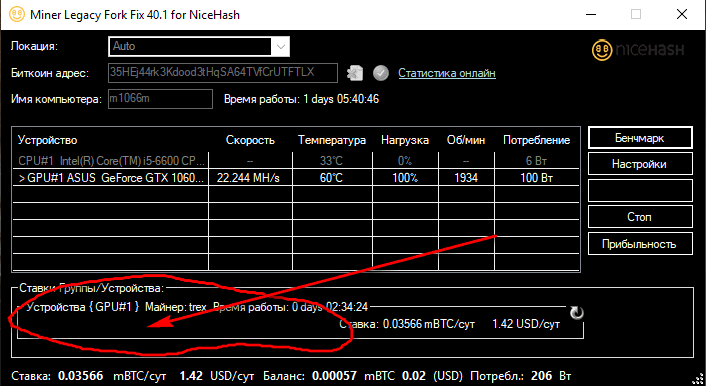Open the Прибыльность button
The image size is (706, 386).
(x=640, y=244)
